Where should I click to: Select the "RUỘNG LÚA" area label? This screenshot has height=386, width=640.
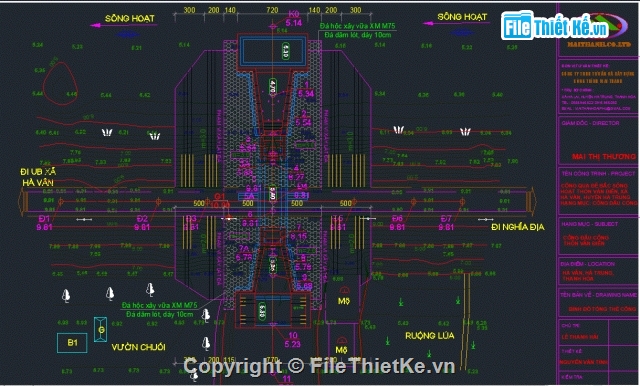[429, 335]
